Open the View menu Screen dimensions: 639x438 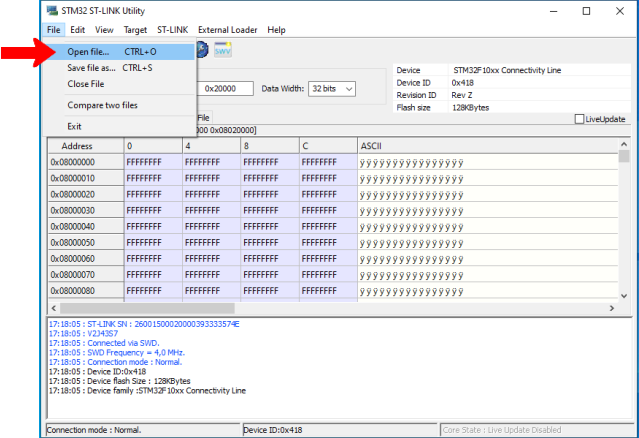click(104, 30)
